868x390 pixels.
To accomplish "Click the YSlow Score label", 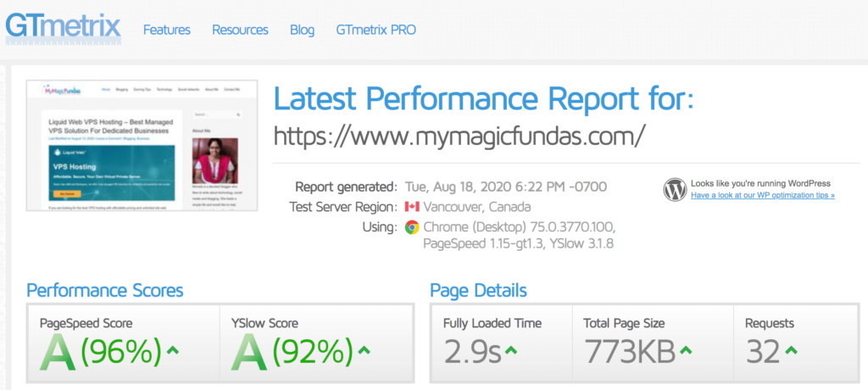I will (x=264, y=323).
